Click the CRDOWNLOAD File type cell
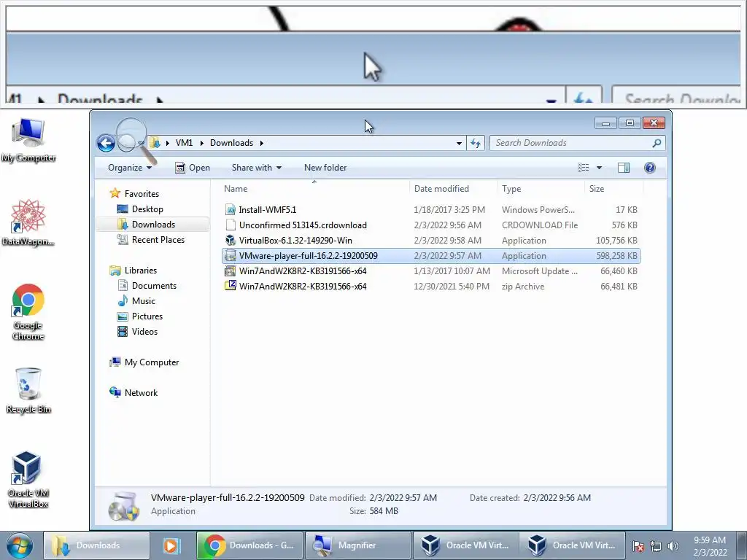747x560 pixels. [x=539, y=225]
